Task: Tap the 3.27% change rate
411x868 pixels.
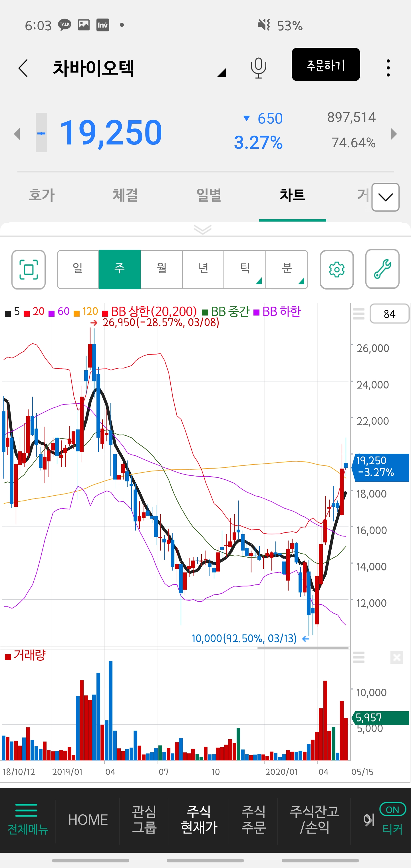Action: point(258,142)
